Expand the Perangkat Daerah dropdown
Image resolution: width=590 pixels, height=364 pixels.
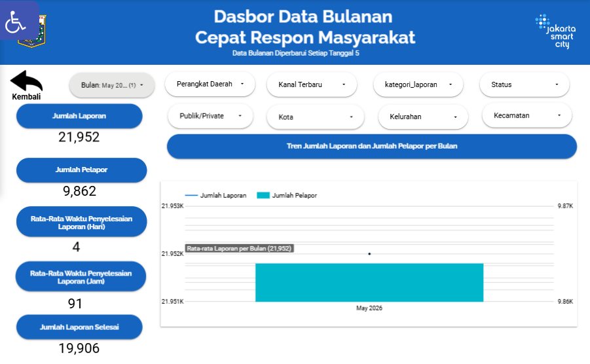210,84
